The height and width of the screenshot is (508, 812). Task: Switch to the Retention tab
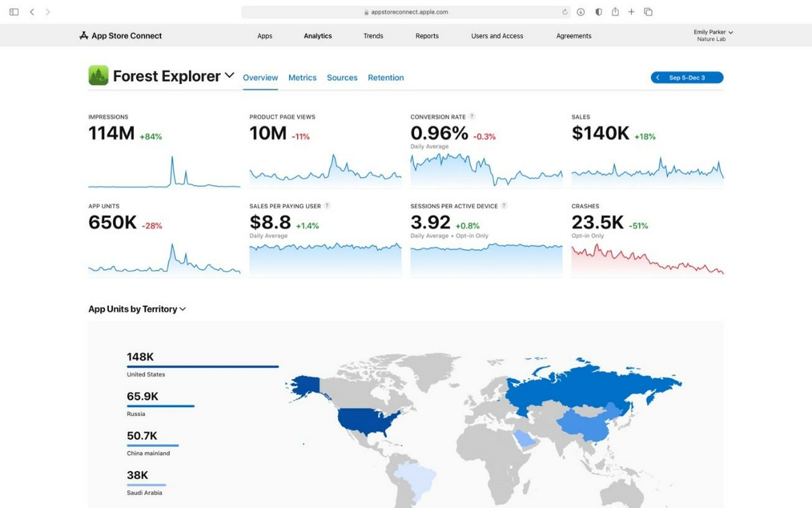(x=386, y=78)
